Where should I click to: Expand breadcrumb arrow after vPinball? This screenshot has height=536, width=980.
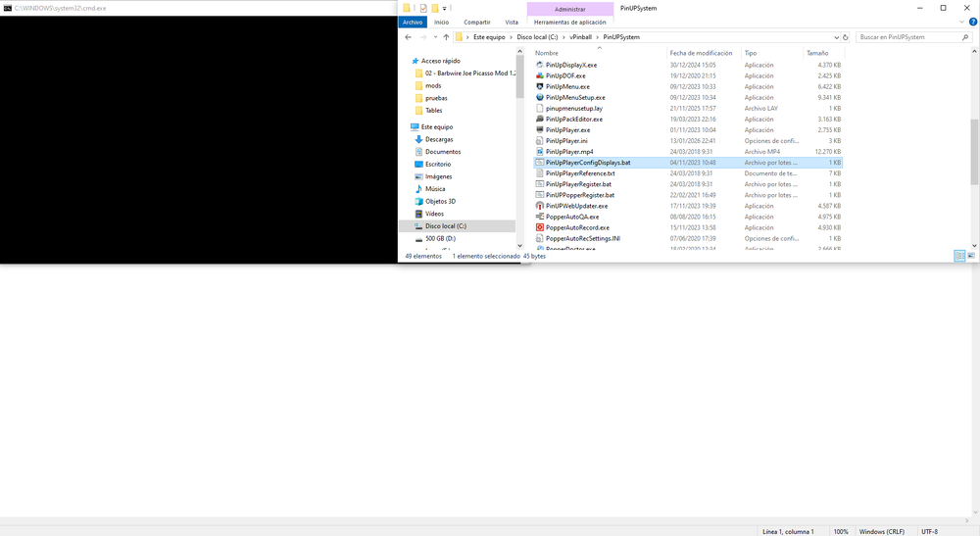tap(598, 37)
